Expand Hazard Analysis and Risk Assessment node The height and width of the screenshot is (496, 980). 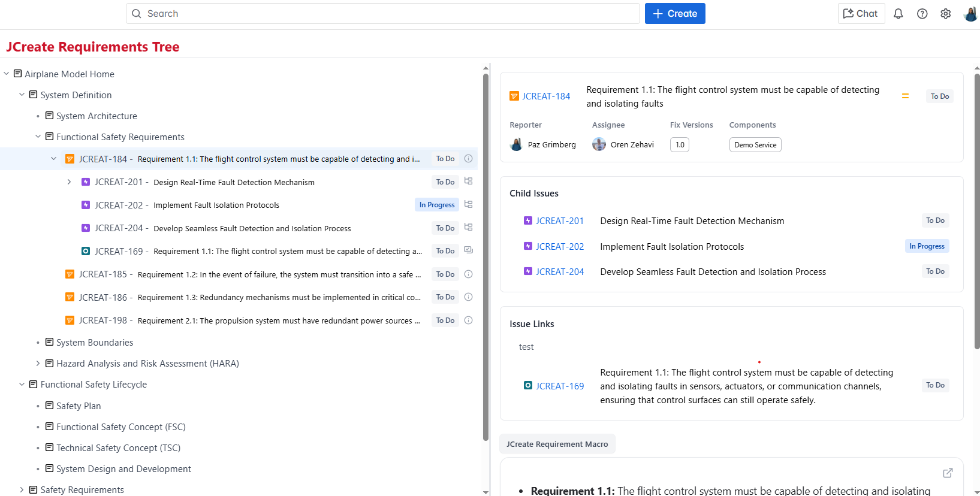coord(38,364)
